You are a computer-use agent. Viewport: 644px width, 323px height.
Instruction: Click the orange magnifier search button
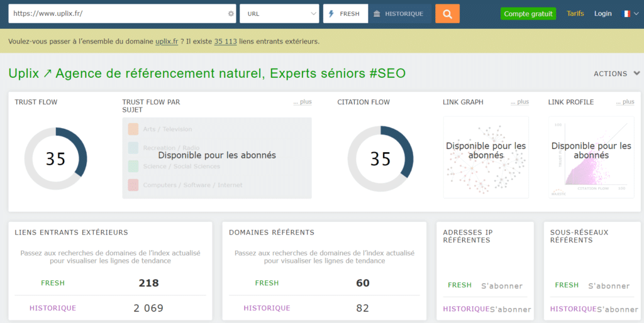tap(447, 14)
